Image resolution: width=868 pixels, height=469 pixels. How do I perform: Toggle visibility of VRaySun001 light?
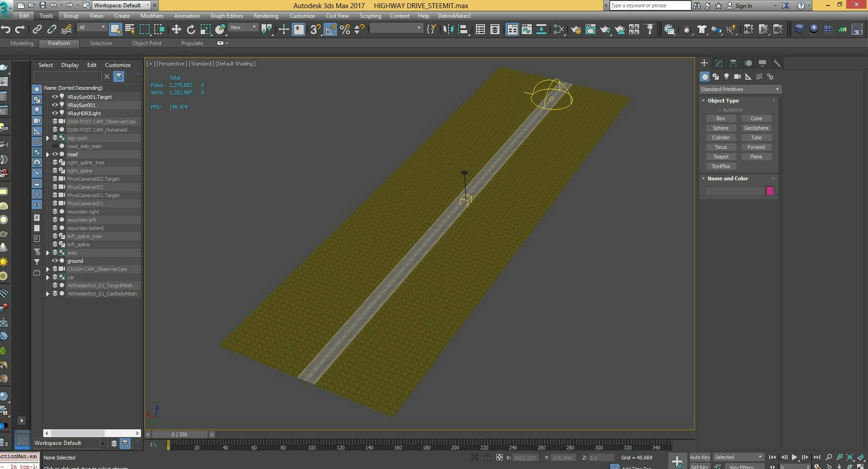pos(55,105)
